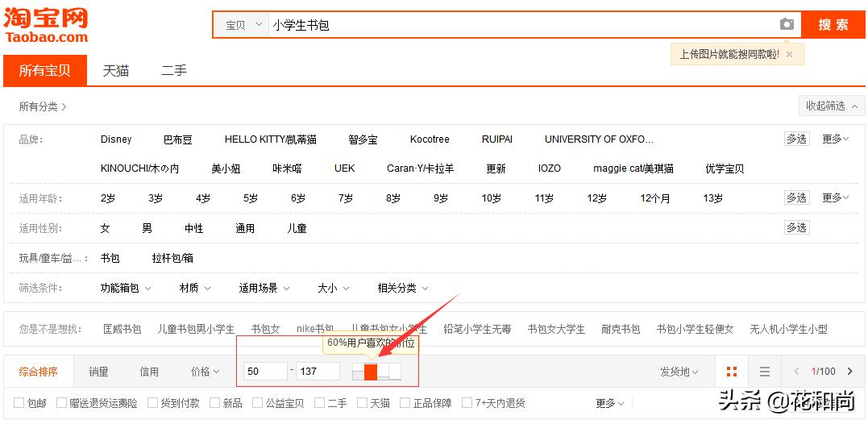Go to previous results page arrow
The image size is (868, 424).
tap(796, 372)
